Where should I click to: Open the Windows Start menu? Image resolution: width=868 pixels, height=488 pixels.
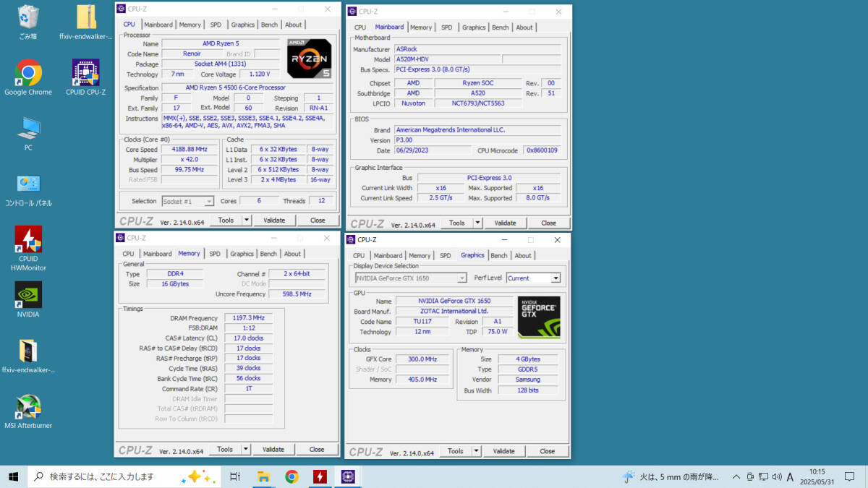(13, 476)
